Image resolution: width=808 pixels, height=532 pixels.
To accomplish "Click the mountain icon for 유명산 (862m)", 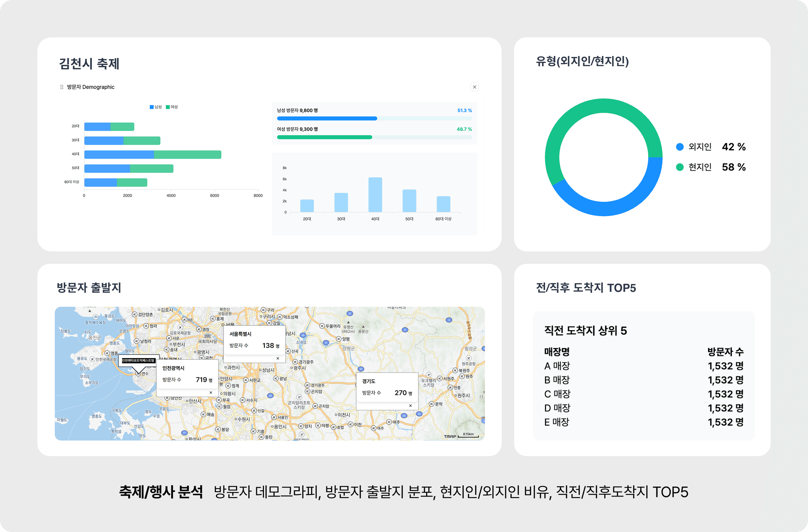I will point(349,323).
